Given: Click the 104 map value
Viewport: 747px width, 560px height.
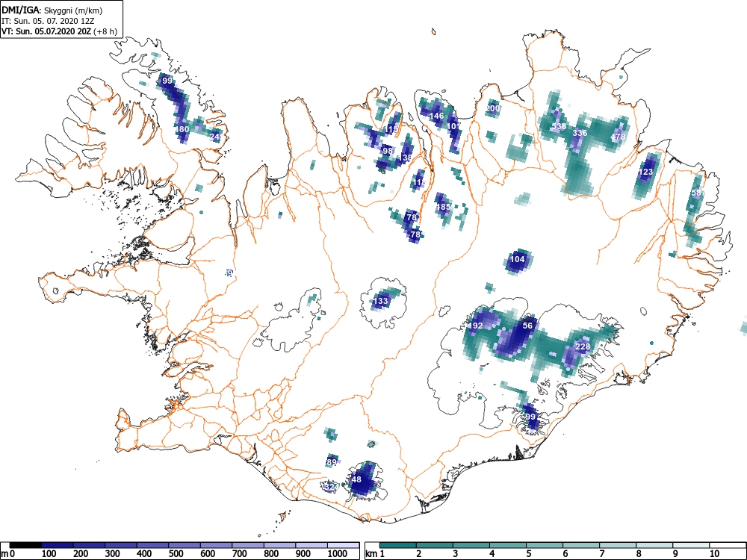Looking at the screenshot, I should (x=518, y=259).
